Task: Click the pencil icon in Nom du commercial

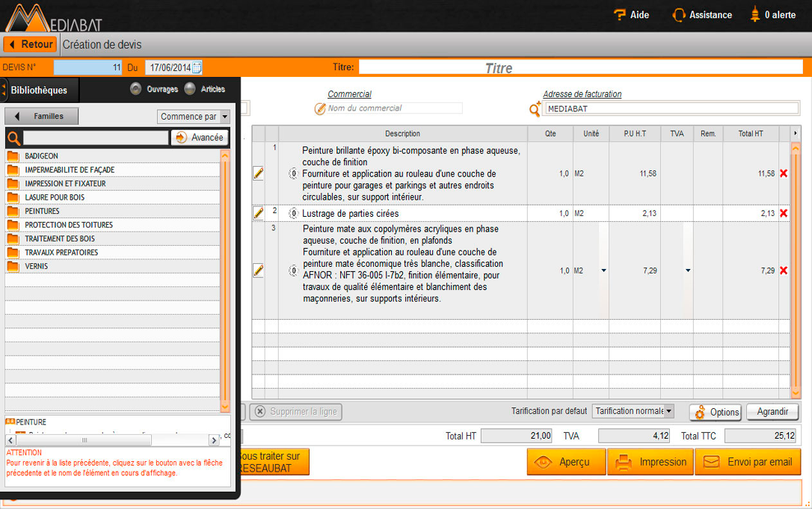Action: [320, 108]
